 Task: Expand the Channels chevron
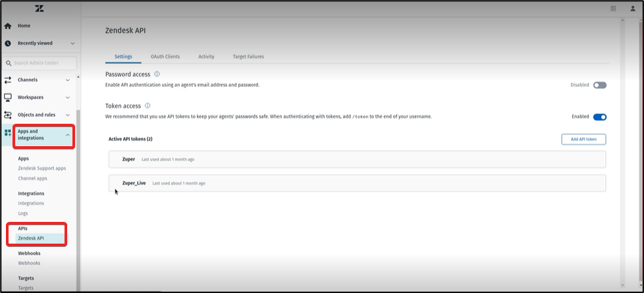pyautogui.click(x=68, y=80)
